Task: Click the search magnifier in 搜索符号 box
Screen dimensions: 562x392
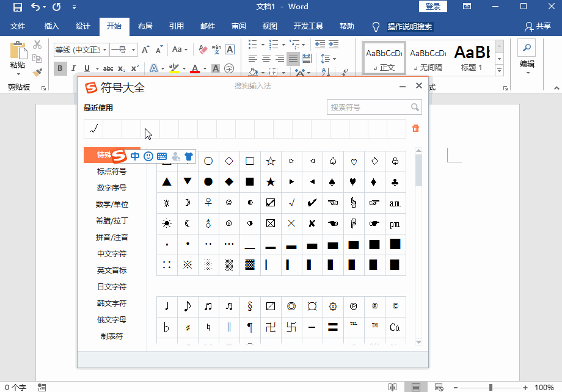Action: pyautogui.click(x=415, y=107)
